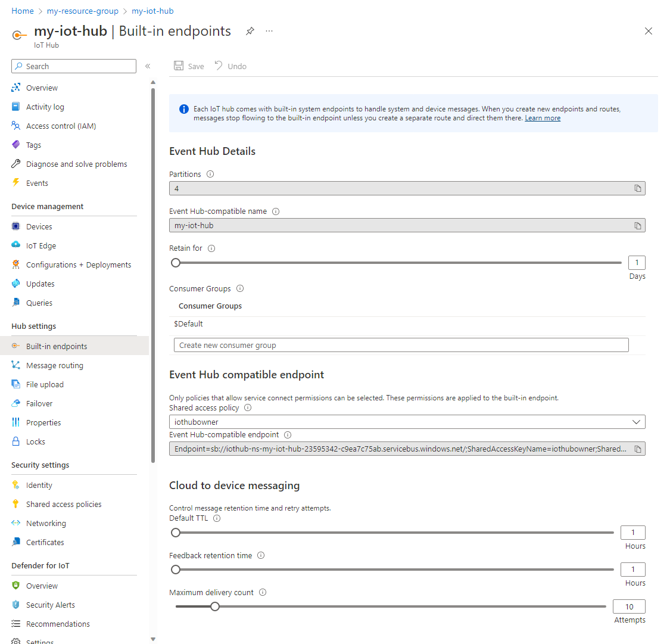Copy the Partitions value
This screenshot has width=670, height=644.
(637, 188)
